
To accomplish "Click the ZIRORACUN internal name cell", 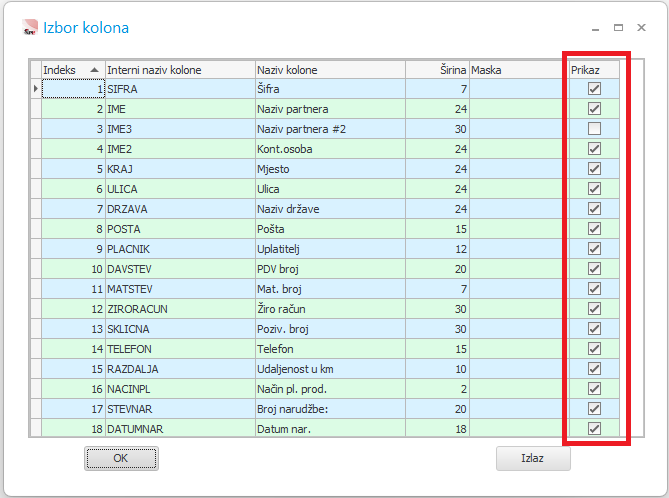I will pyautogui.click(x=180, y=309).
